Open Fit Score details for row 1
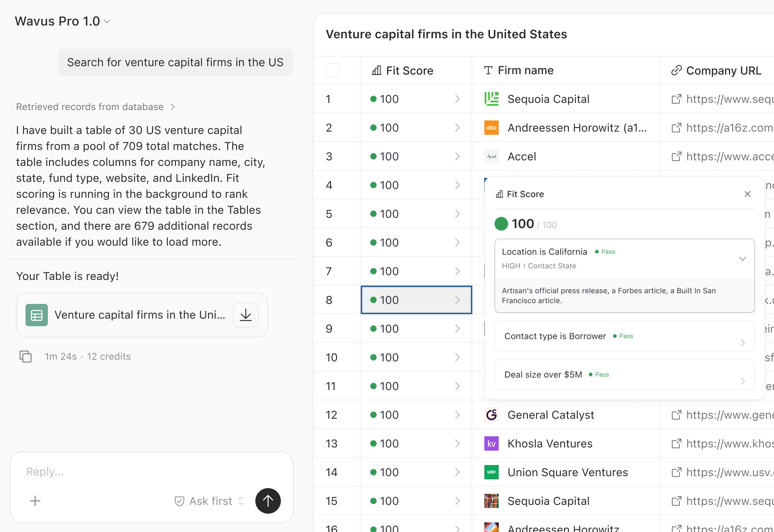The width and height of the screenshot is (774, 532). coord(458,99)
